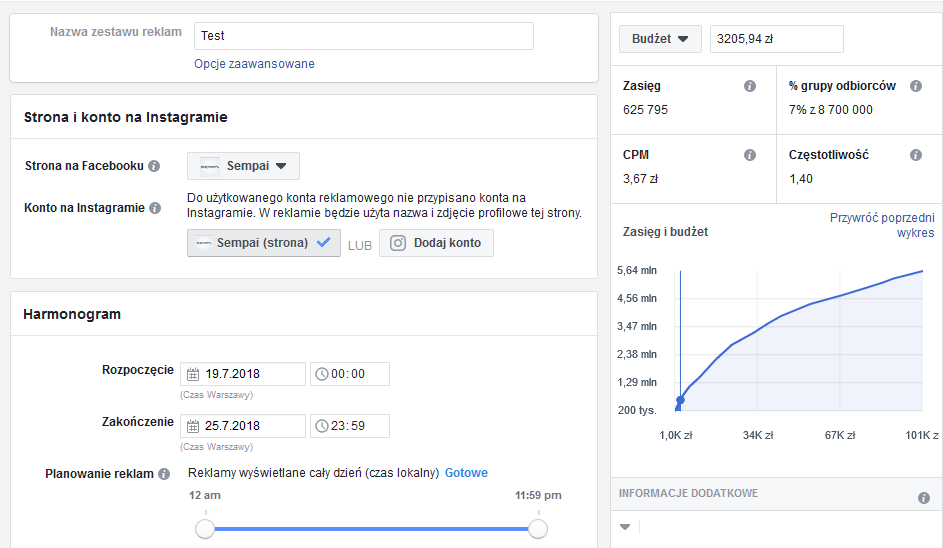Click the Harmonogram section heading
Viewport: 943px width, 548px height.
[72, 315]
